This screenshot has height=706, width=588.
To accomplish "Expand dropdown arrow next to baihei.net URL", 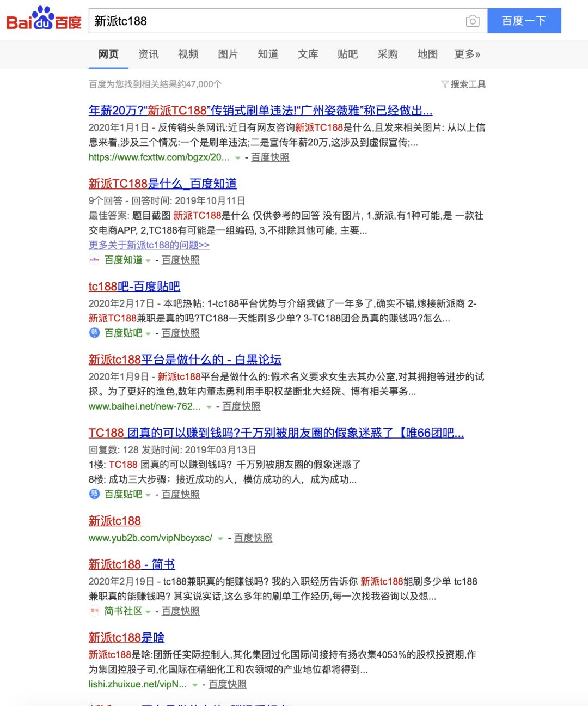I will [209, 407].
